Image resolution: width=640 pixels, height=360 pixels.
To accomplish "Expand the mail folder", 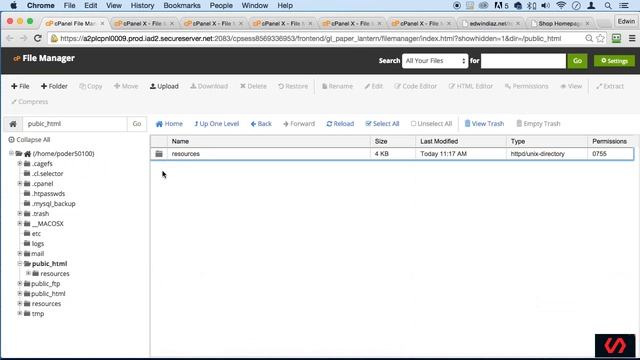I will [20, 253].
